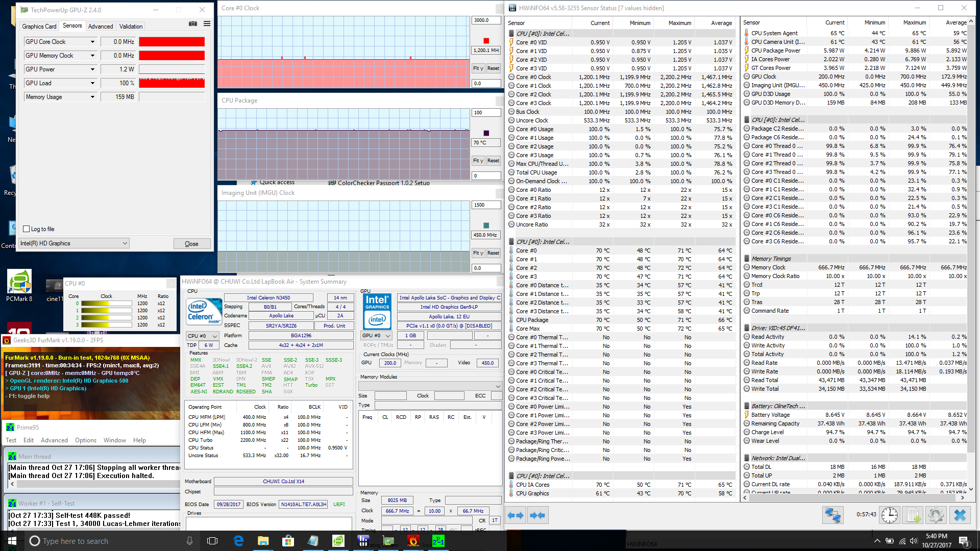Click GPU-Z screenshot camera icon
The height and width of the screenshot is (551, 980).
193,23
